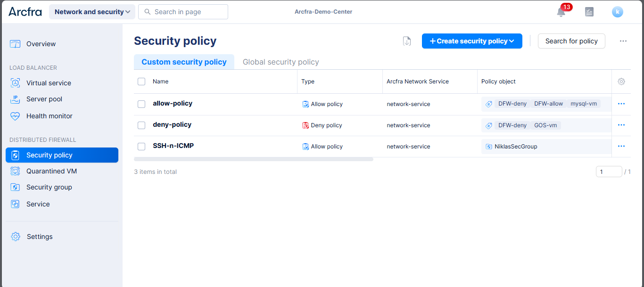Open more actions for SSH-n-ICMP row

pos(621,146)
